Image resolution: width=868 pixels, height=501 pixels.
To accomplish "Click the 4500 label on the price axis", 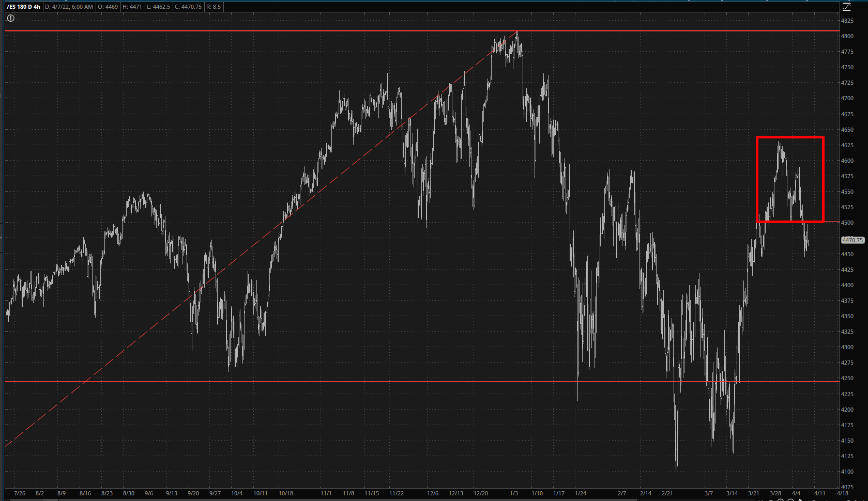I will (x=847, y=223).
